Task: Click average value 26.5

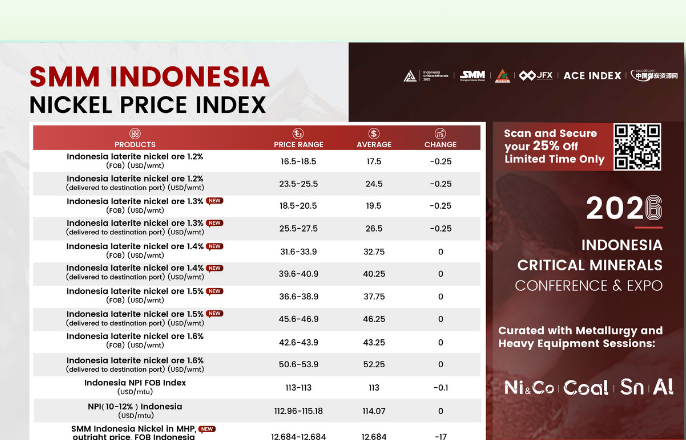Action: [374, 229]
